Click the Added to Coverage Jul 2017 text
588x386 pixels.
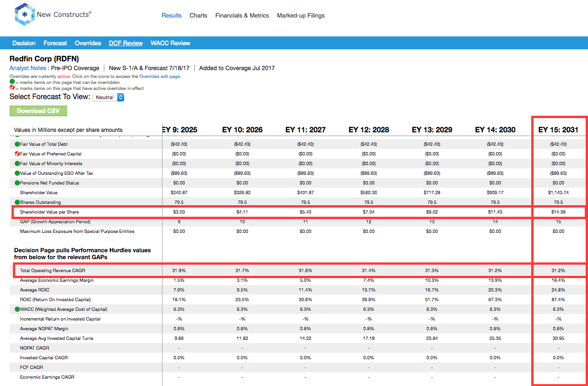pyautogui.click(x=237, y=68)
